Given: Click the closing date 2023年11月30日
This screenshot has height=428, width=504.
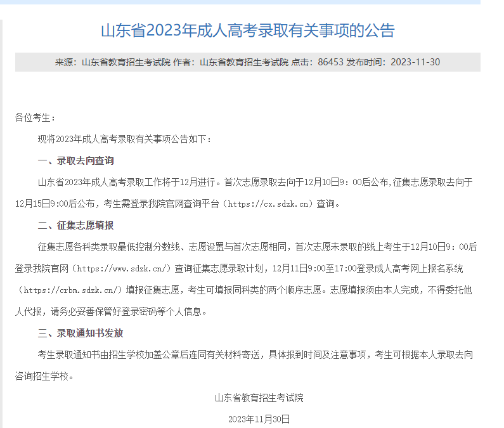Looking at the screenshot, I should coord(259,419).
